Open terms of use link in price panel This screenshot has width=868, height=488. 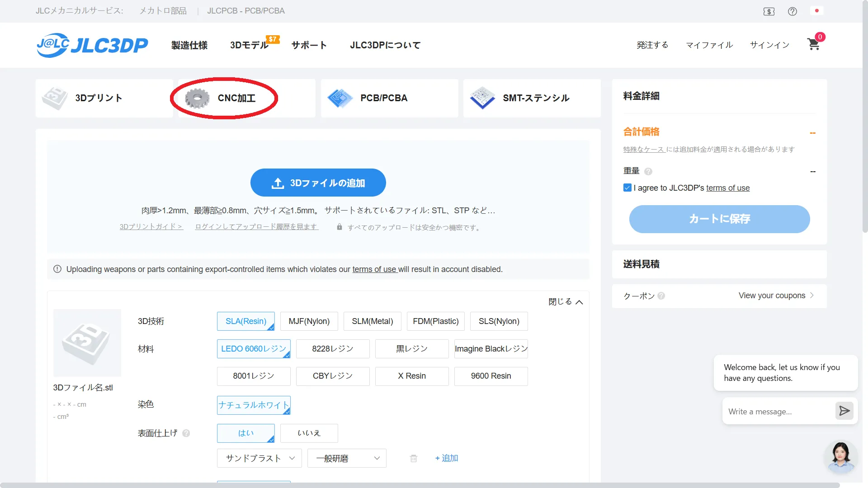[x=728, y=188]
